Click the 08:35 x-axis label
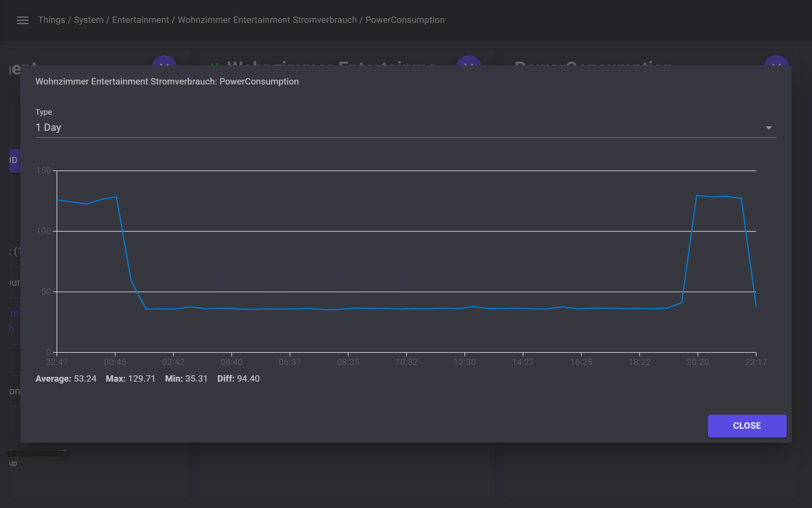Image resolution: width=812 pixels, height=508 pixels. [x=348, y=362]
